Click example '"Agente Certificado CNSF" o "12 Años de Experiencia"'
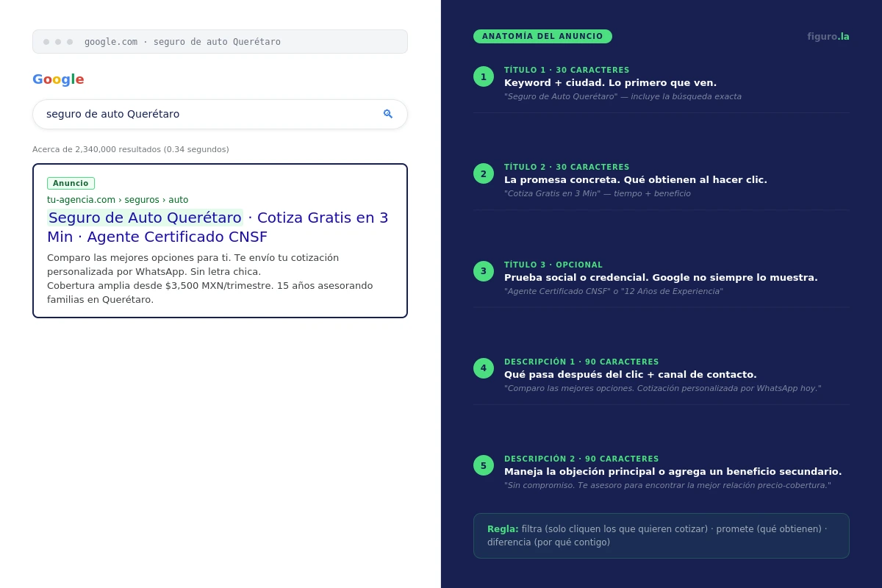 [x=614, y=292]
